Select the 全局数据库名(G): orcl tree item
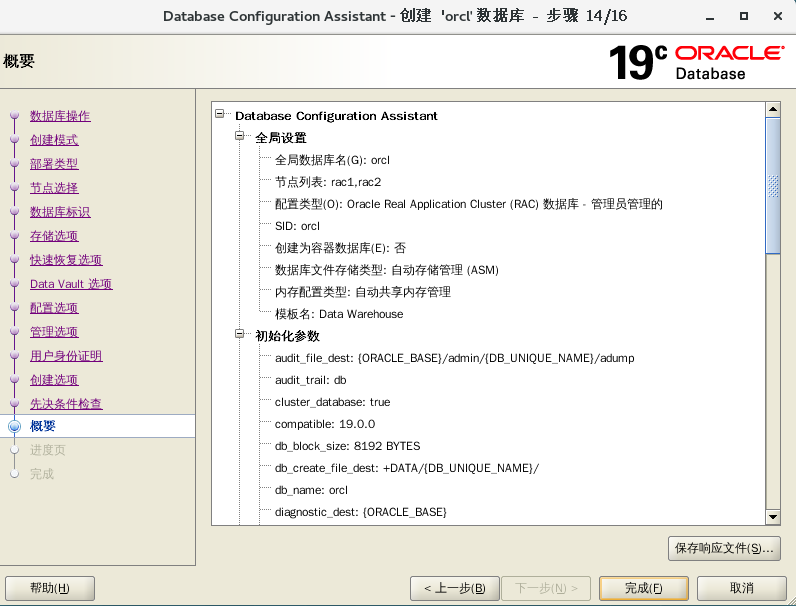 pos(332,160)
